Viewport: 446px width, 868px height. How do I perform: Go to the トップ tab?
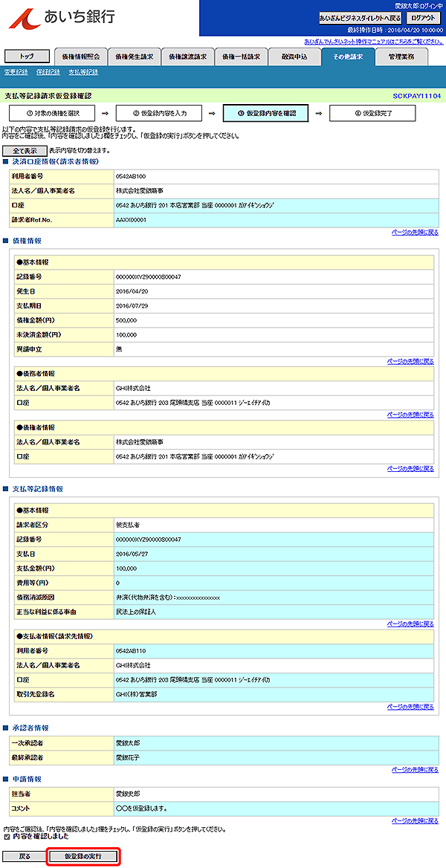pyautogui.click(x=27, y=56)
